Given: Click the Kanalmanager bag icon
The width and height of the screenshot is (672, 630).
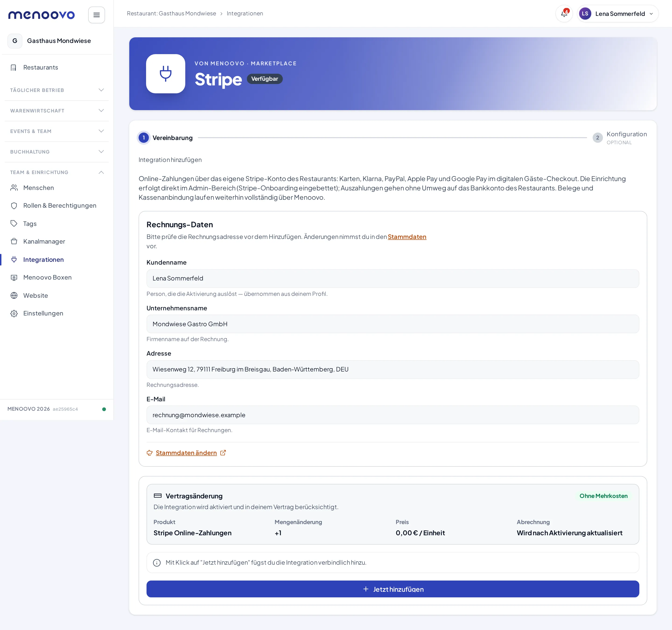Looking at the screenshot, I should click(14, 242).
